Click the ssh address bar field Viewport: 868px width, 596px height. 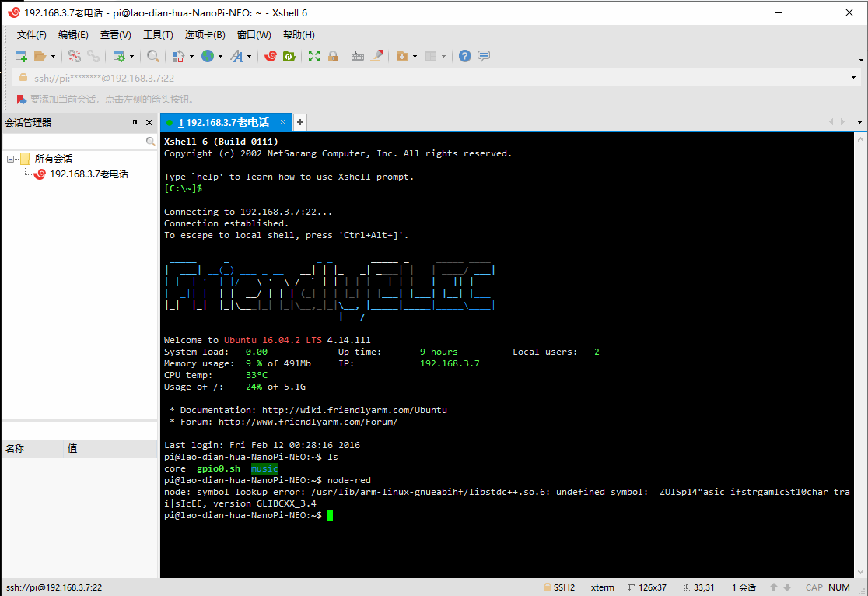428,78
